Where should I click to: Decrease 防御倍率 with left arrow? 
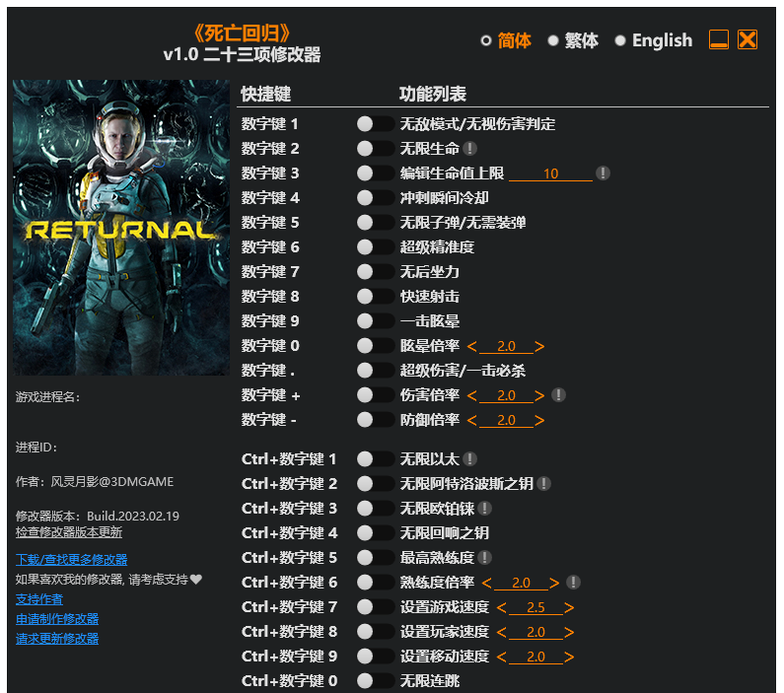(x=472, y=420)
